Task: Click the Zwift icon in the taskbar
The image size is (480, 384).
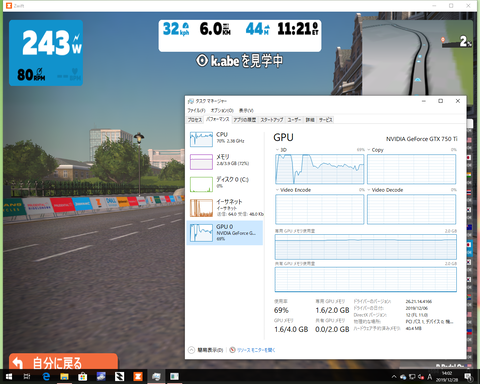Action: [x=138, y=377]
